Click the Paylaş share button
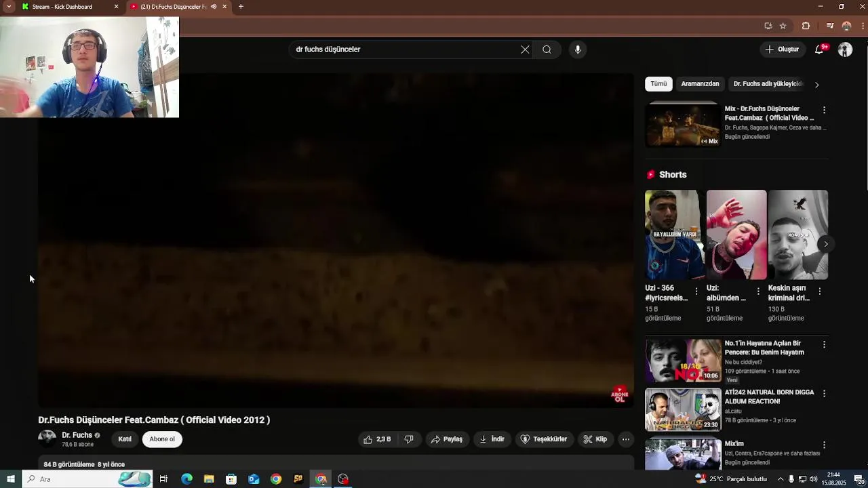868x488 pixels. point(447,439)
